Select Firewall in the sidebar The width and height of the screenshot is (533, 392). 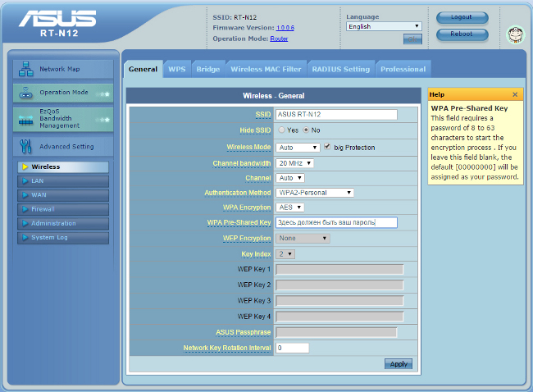pyautogui.click(x=63, y=209)
